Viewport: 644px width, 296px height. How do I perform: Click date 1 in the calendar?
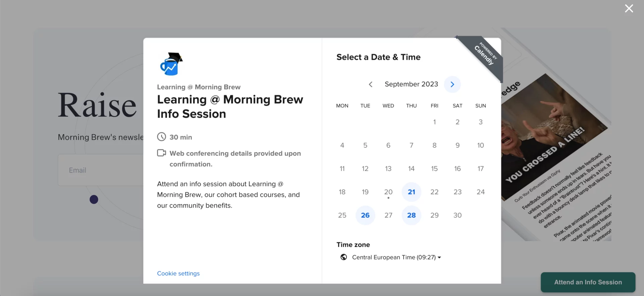[x=434, y=122]
